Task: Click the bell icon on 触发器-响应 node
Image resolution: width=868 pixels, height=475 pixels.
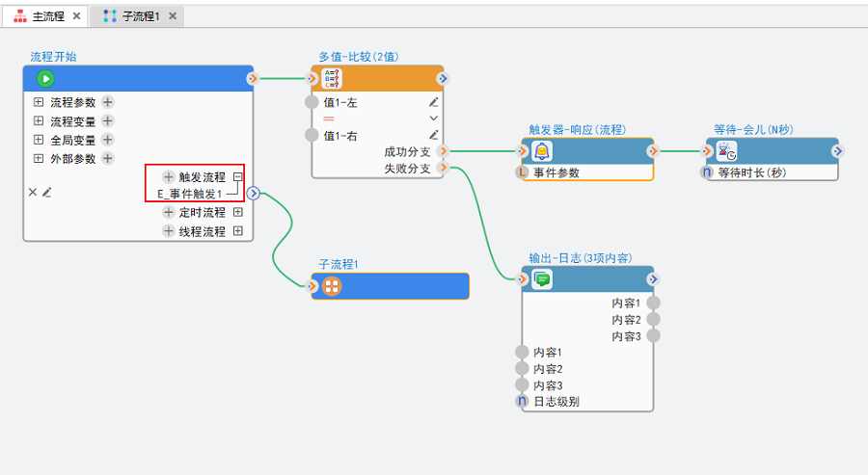Action: (542, 151)
